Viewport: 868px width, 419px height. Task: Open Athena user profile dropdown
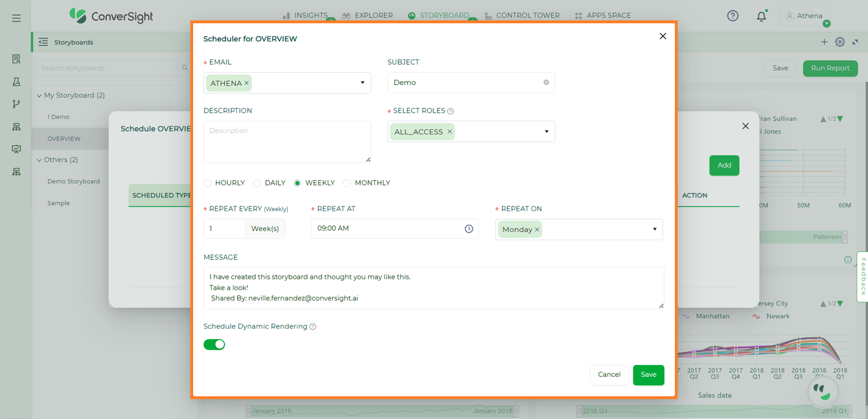click(805, 16)
